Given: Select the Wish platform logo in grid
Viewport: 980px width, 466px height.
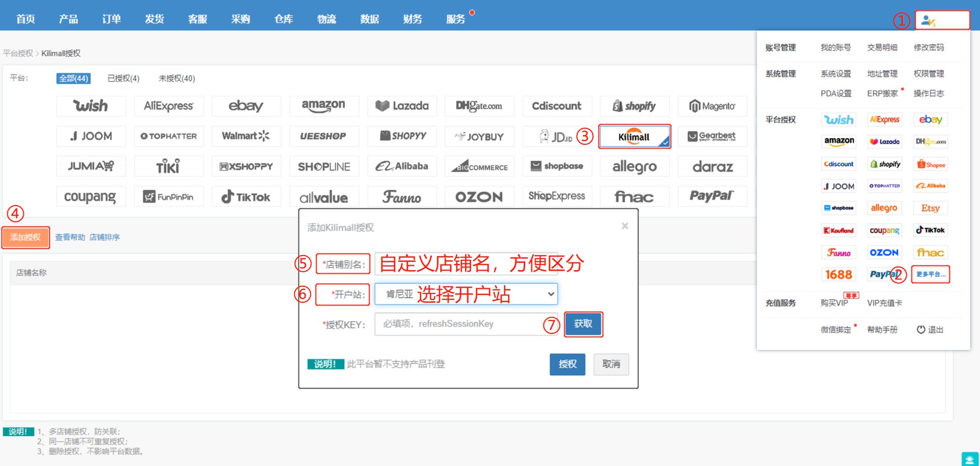Looking at the screenshot, I should [91, 106].
